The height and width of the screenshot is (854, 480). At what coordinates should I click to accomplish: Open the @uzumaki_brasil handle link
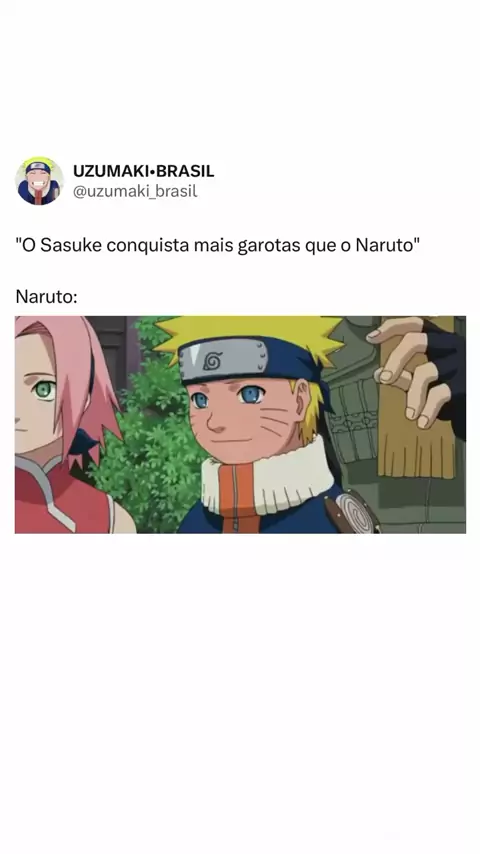pos(135,192)
